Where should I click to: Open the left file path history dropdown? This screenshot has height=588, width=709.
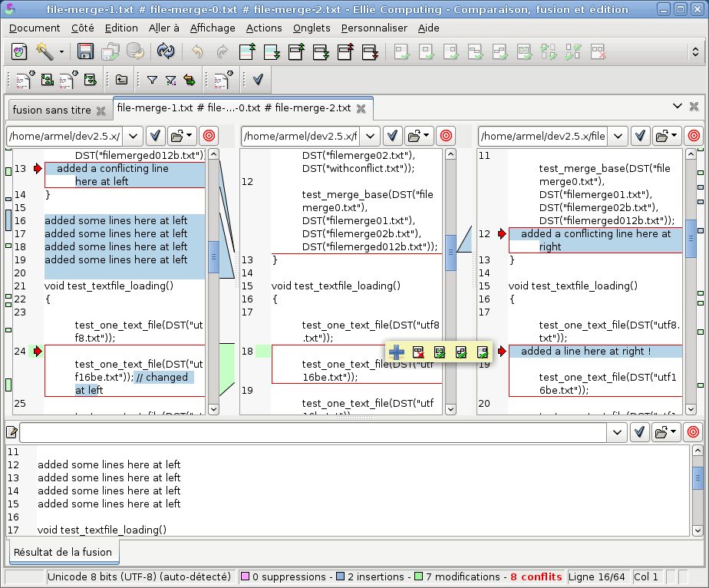pos(132,136)
